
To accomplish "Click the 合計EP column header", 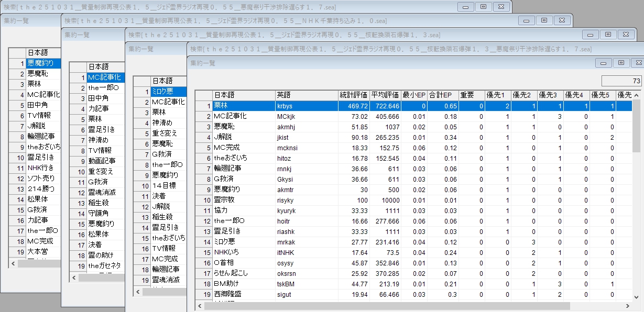I will pos(443,95).
